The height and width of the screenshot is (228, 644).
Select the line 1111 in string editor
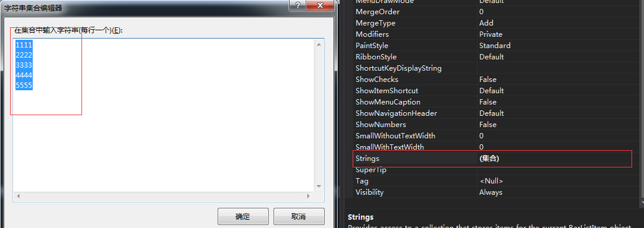[x=24, y=45]
